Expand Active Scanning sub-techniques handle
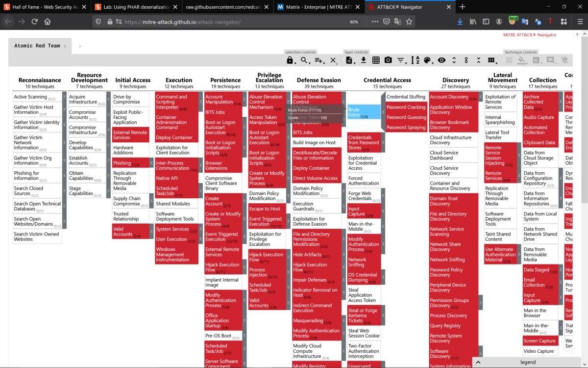 [x=64, y=97]
